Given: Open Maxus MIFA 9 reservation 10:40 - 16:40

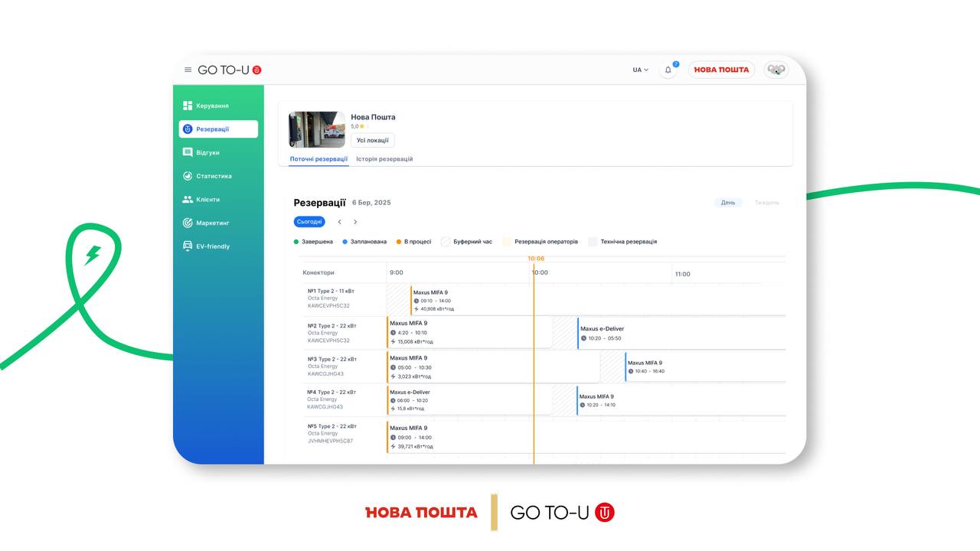Looking at the screenshot, I should point(705,367).
